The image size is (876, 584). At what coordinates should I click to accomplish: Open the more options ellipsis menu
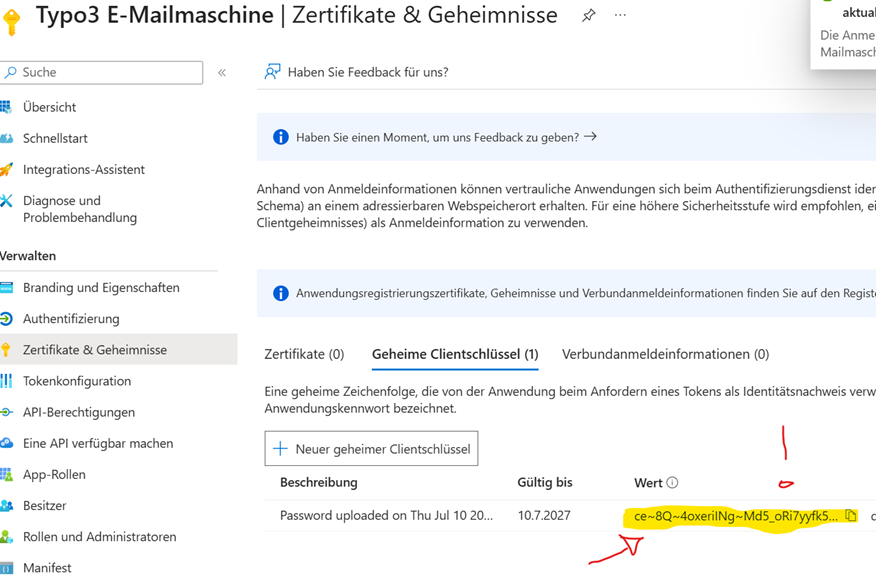pyautogui.click(x=620, y=15)
